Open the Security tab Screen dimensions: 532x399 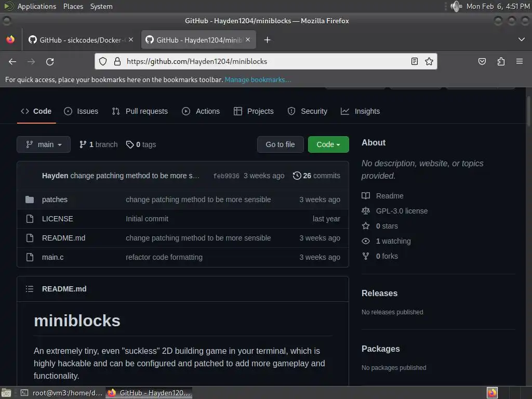(308, 111)
